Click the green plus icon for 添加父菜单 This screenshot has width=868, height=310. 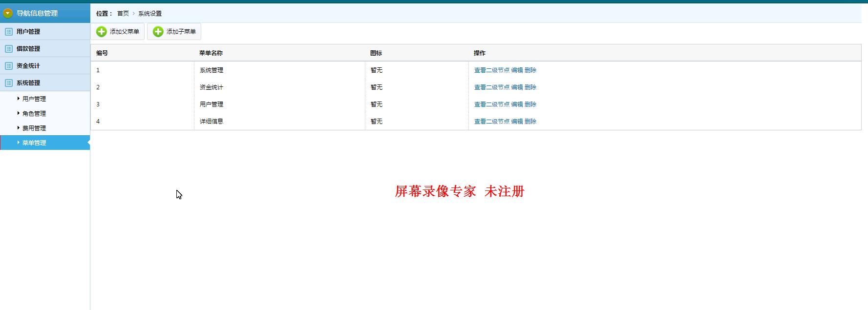(x=102, y=32)
